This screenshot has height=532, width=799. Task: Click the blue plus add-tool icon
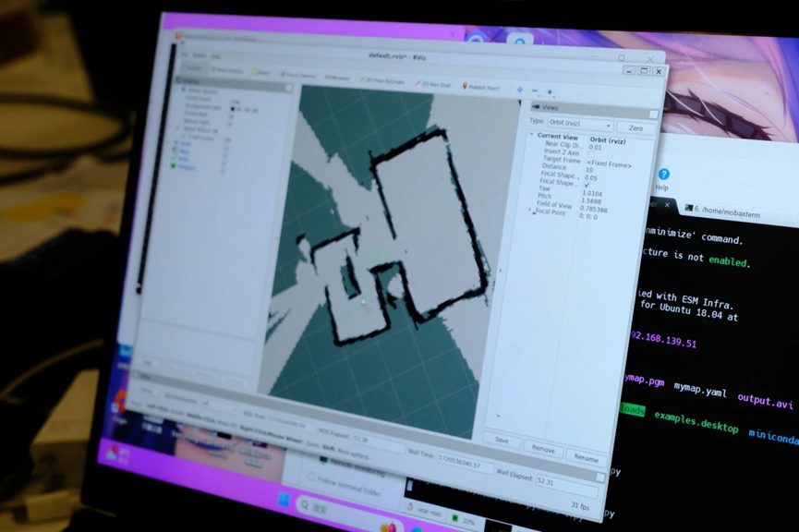click(520, 90)
